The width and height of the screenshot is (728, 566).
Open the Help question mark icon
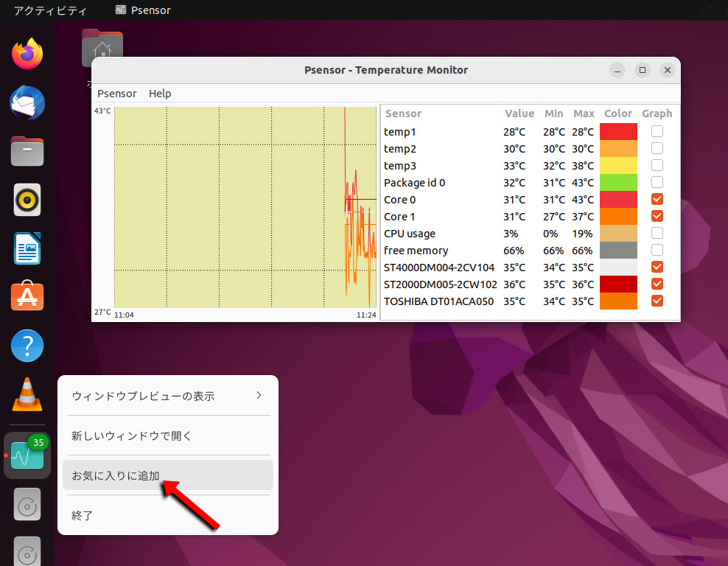point(27,346)
